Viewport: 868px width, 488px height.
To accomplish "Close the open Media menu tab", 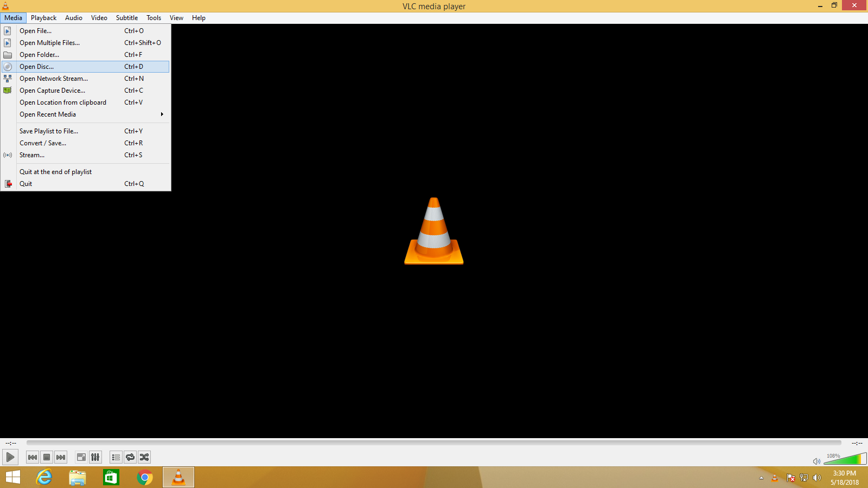I will (13, 18).
